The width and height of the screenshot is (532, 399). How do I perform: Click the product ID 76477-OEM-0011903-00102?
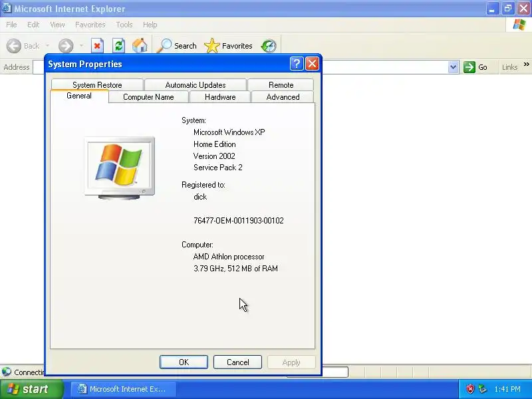click(x=239, y=221)
